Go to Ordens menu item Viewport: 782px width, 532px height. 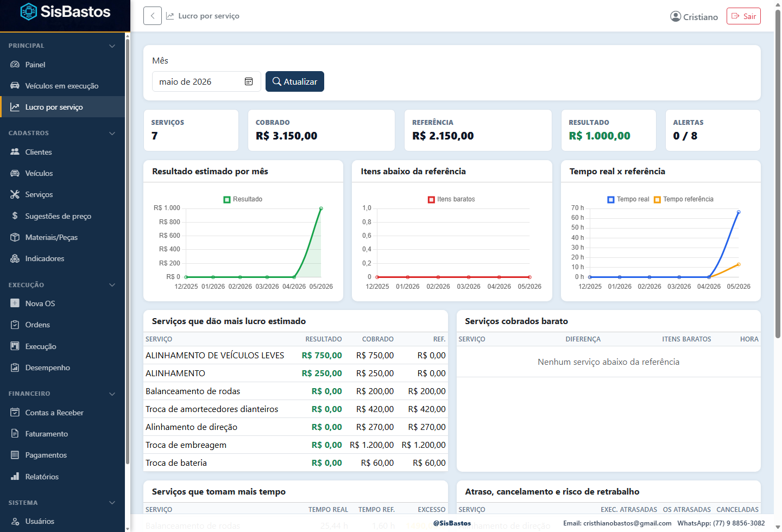pyautogui.click(x=62, y=325)
